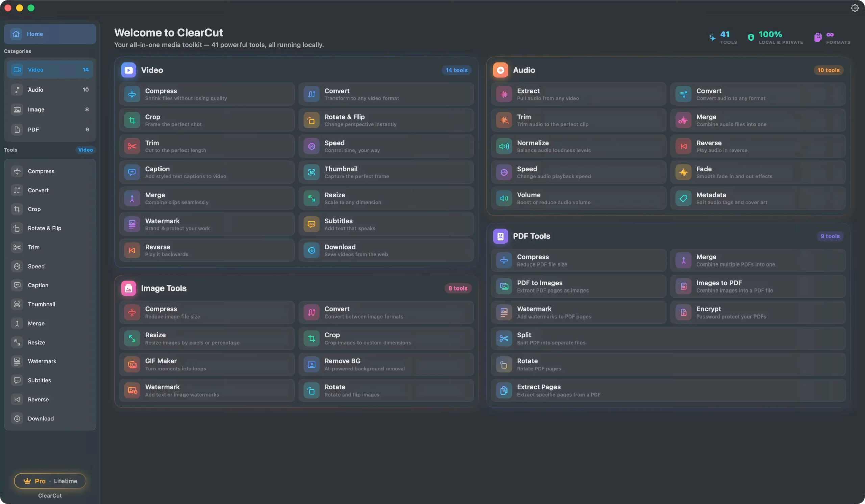Viewport: 865px width, 504px height.
Task: Select the Image category in the sidebar
Action: (50, 109)
